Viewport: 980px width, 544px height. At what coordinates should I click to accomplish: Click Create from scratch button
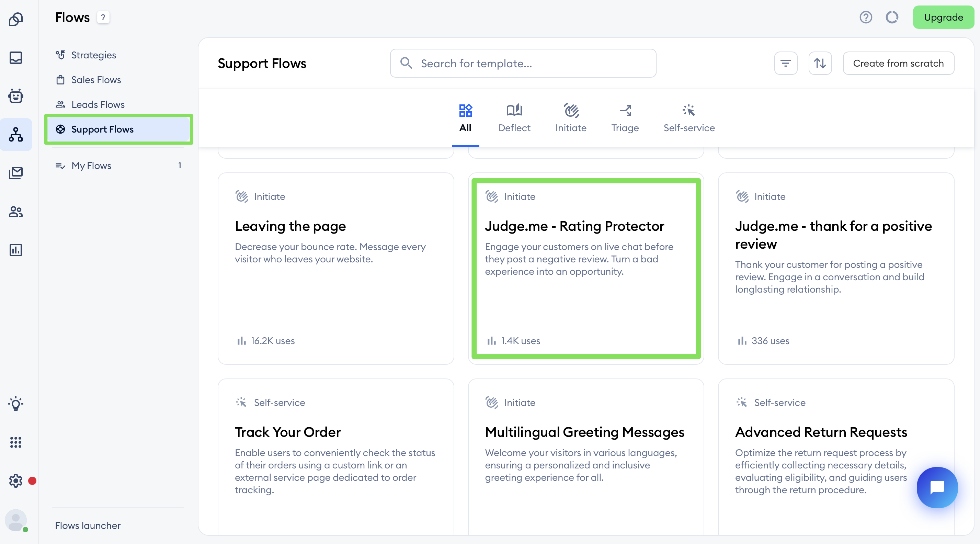point(898,63)
